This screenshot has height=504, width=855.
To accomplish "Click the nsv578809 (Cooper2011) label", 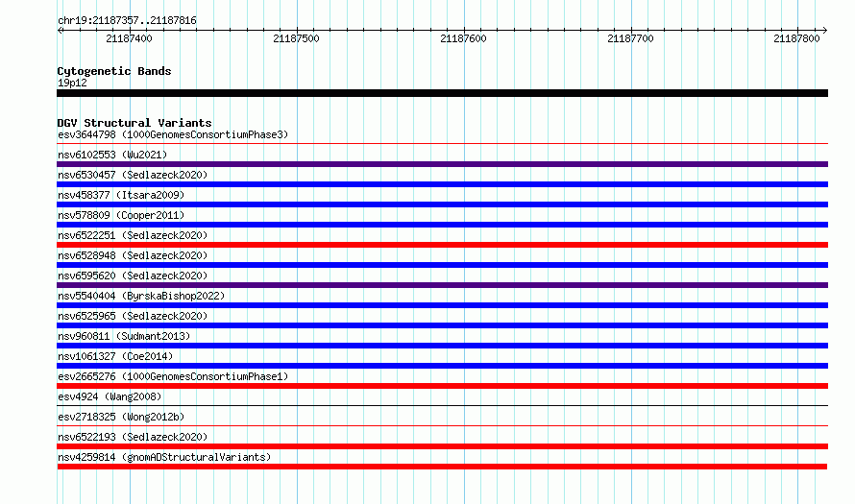I will coord(121,215).
